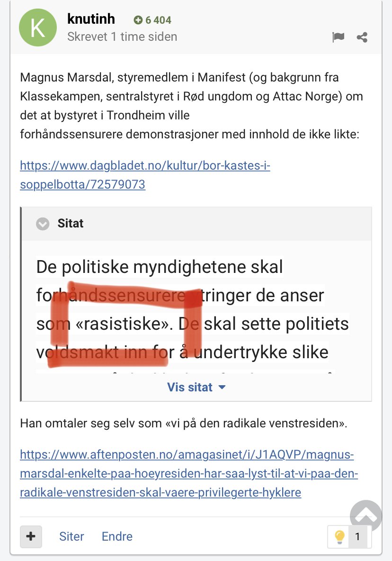
Task: View who reacted via the reaction count
Action: point(357,536)
